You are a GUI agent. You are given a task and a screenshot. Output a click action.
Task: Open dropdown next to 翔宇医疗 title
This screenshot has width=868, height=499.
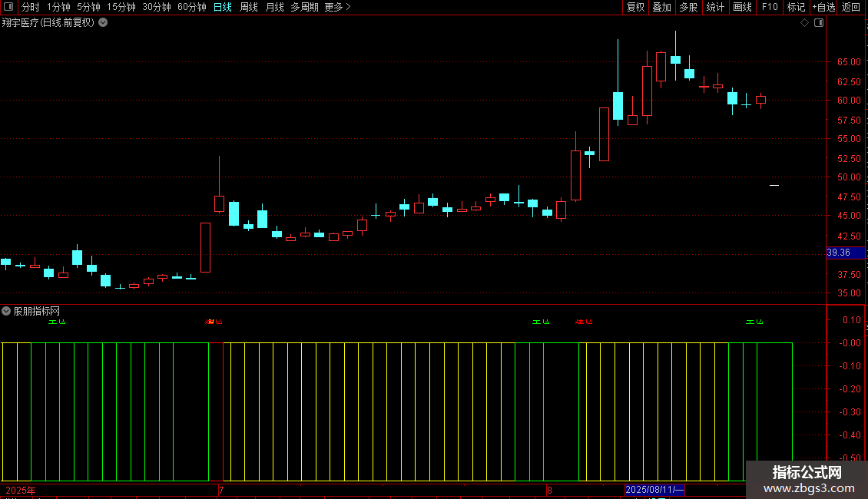[103, 23]
